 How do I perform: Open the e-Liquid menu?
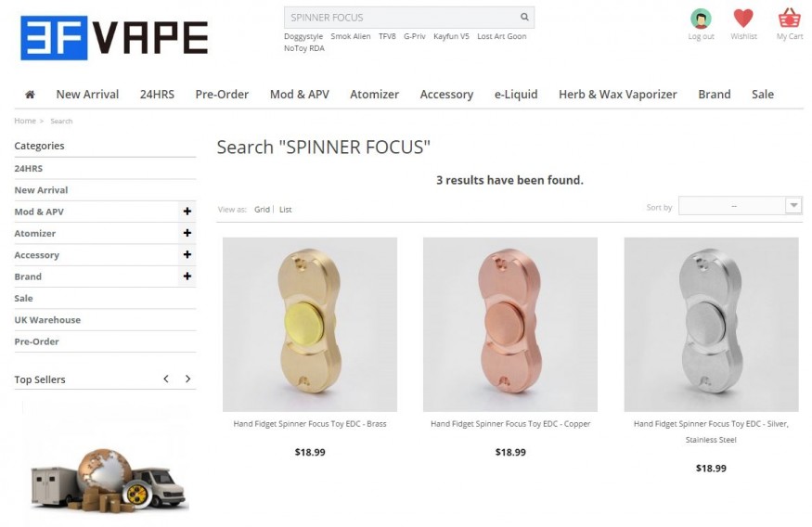(516, 95)
